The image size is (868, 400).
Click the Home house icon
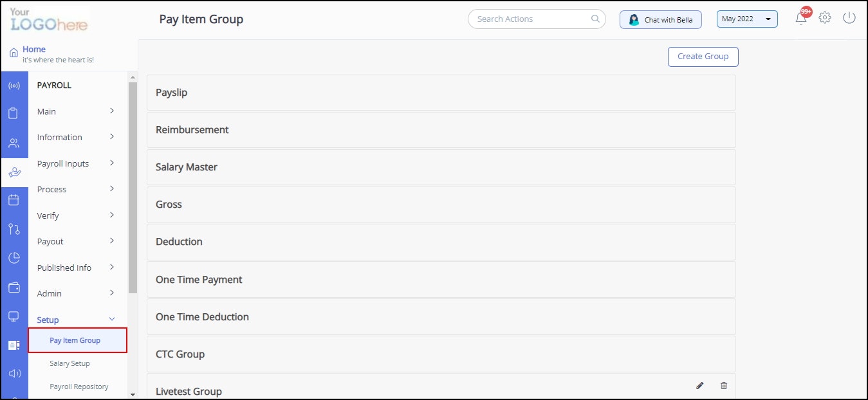pyautogui.click(x=14, y=54)
